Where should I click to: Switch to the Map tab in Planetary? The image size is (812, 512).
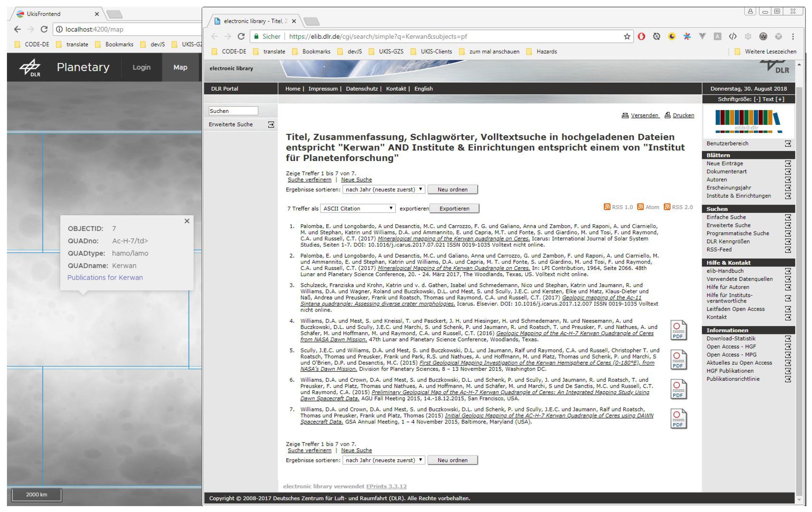coord(180,68)
